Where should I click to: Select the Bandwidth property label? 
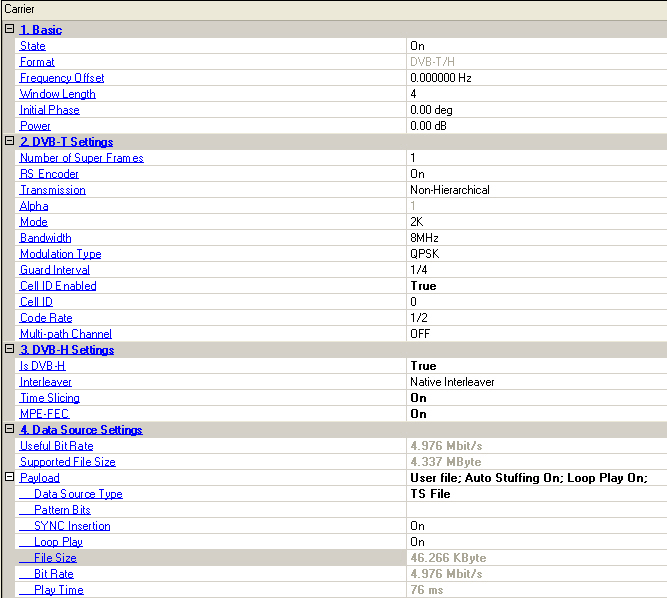click(x=46, y=238)
